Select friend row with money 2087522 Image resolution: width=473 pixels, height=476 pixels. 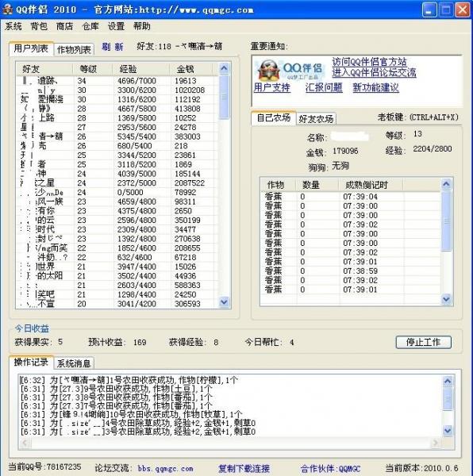tap(117, 183)
